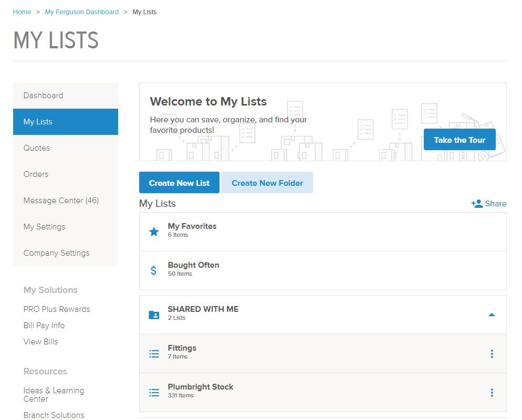Switch to the Quotes section
Viewport: 522px width, 420px height.
(x=36, y=148)
